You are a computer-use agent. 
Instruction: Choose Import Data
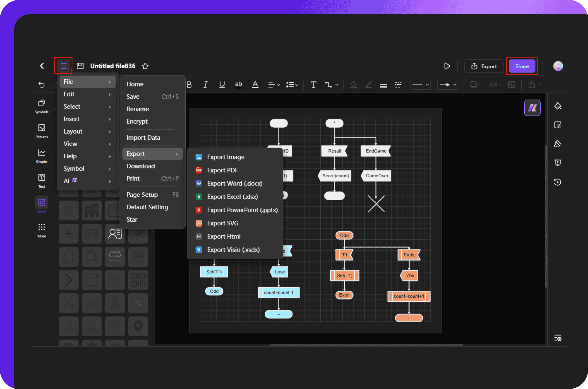coord(153,138)
